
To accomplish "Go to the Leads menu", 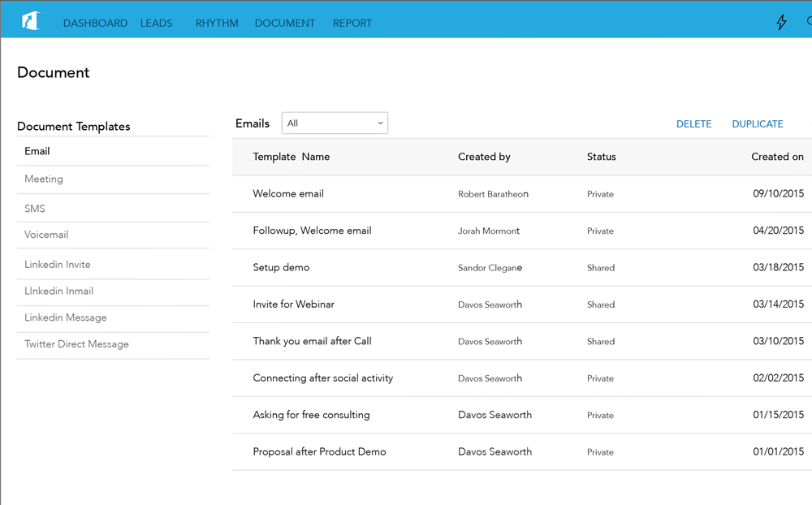I will [x=156, y=24].
